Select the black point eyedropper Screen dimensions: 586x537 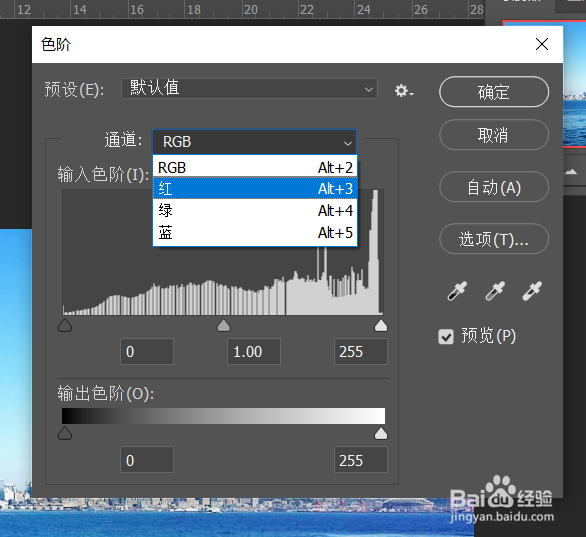(x=457, y=291)
